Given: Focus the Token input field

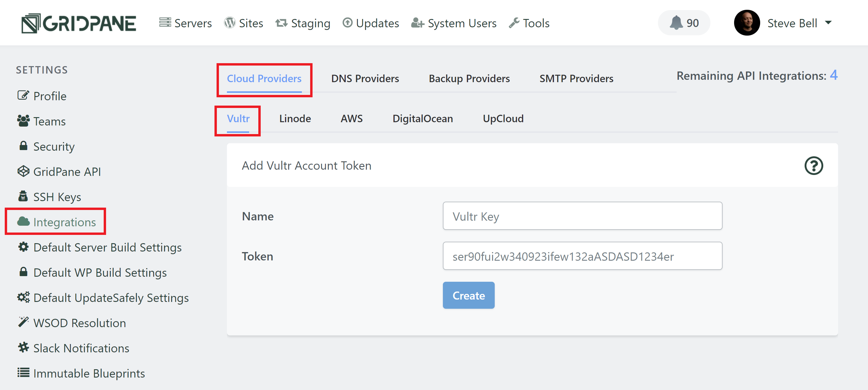Looking at the screenshot, I should [x=582, y=256].
